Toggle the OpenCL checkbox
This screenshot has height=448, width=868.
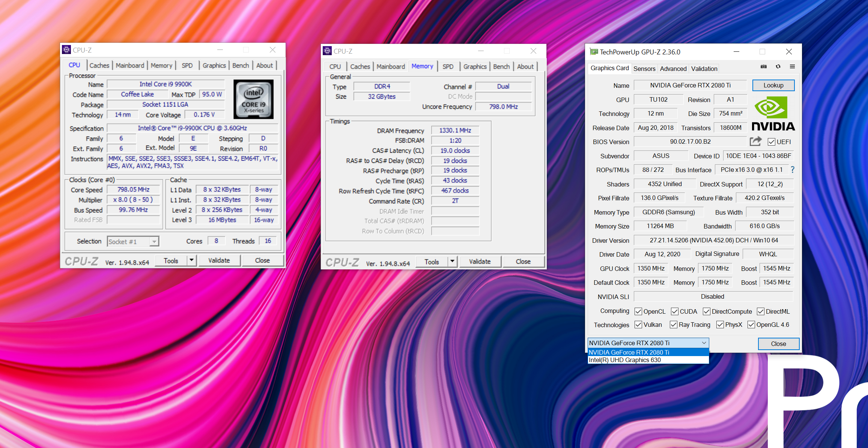[x=638, y=311]
